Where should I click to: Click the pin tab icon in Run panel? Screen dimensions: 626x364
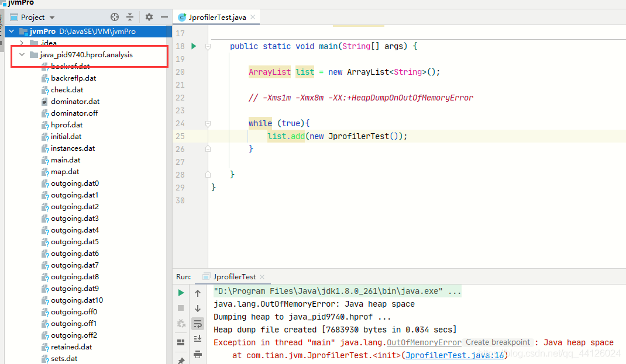[x=181, y=360]
